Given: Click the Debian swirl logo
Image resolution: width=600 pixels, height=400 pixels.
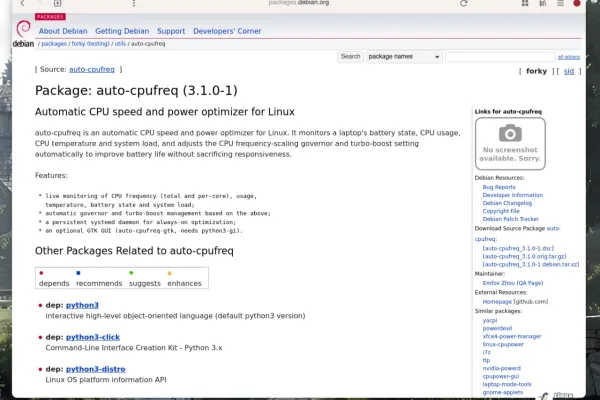Looking at the screenshot, I should (23, 29).
